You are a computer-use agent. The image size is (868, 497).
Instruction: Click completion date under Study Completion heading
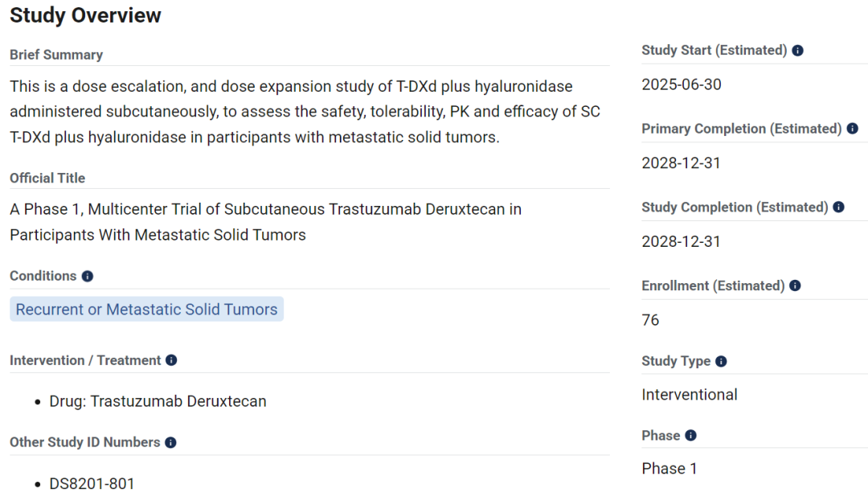[681, 242]
